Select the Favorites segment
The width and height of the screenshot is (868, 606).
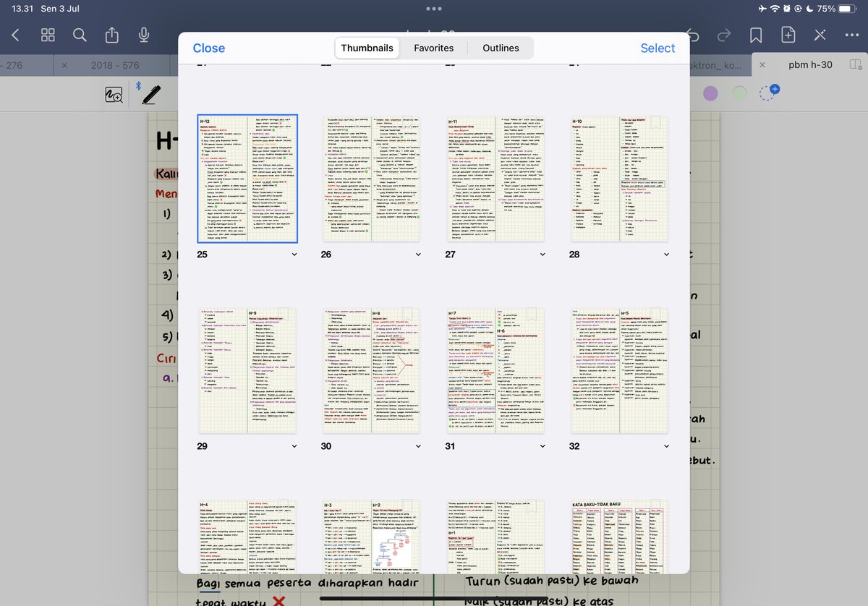pos(434,48)
